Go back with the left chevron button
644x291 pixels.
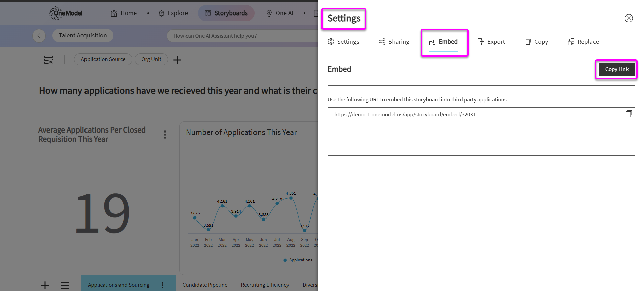[39, 36]
